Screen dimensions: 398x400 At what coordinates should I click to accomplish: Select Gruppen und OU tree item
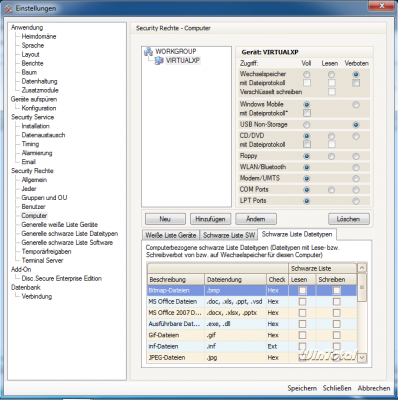[44, 198]
